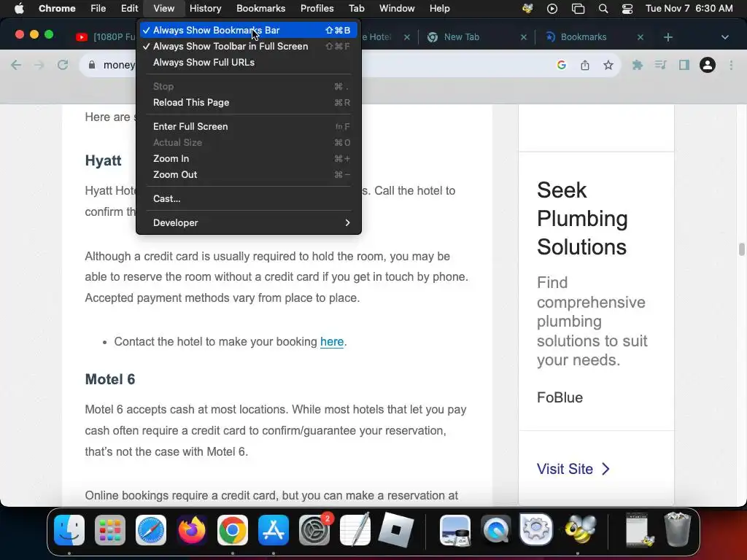
Task: Open a new tab with plus button
Action: tap(668, 37)
